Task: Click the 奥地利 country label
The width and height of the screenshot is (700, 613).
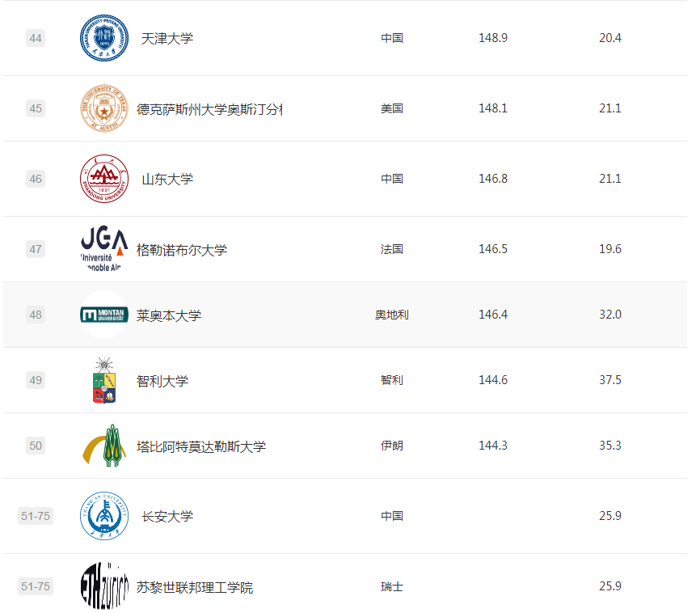Action: (x=392, y=315)
